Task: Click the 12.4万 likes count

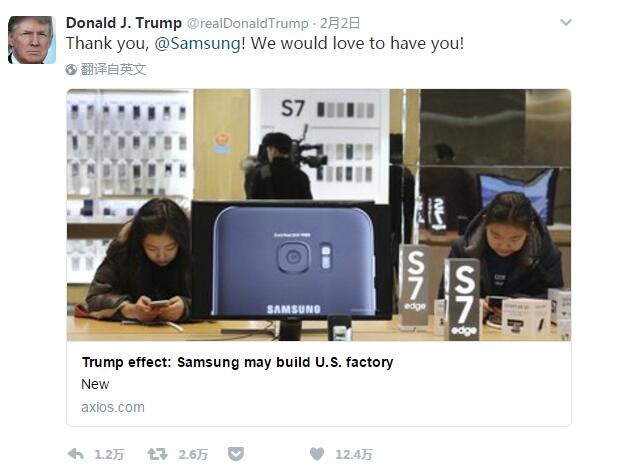Action: coord(353,454)
